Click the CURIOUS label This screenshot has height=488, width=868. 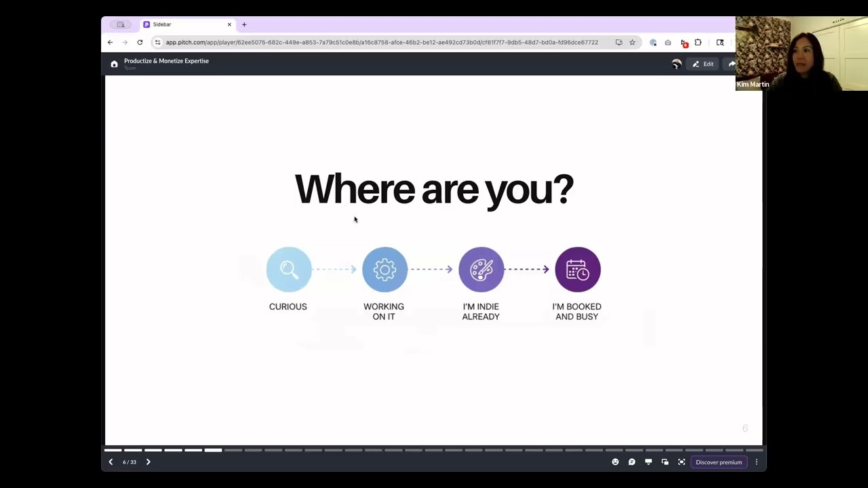(288, 306)
